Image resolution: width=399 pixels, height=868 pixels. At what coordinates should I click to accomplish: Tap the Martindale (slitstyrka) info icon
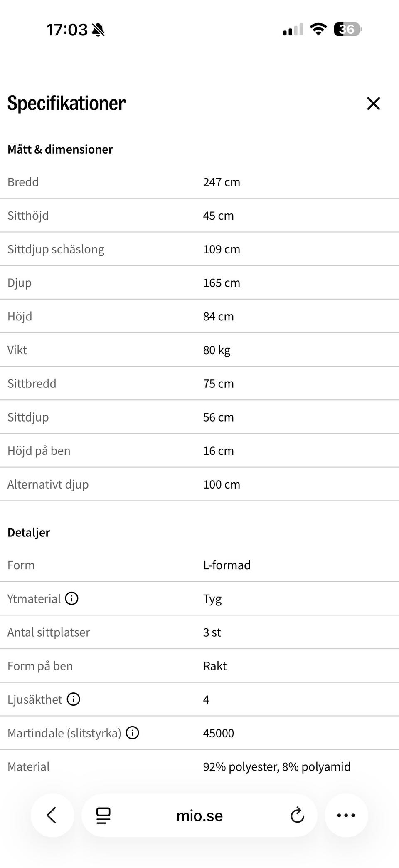pos(132,733)
